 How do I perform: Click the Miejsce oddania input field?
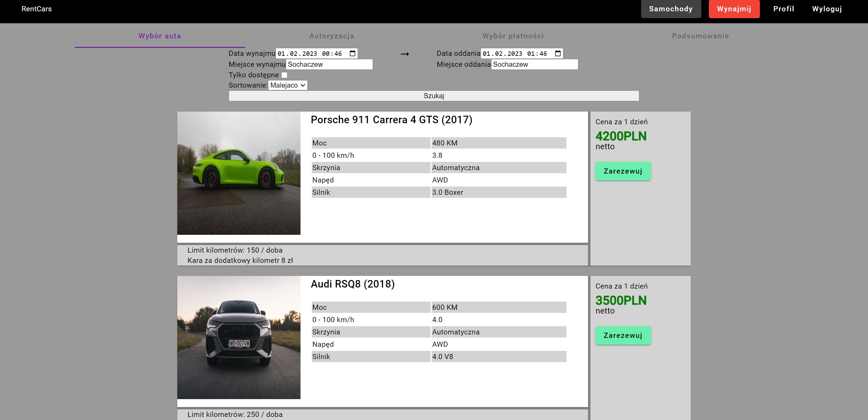(534, 64)
